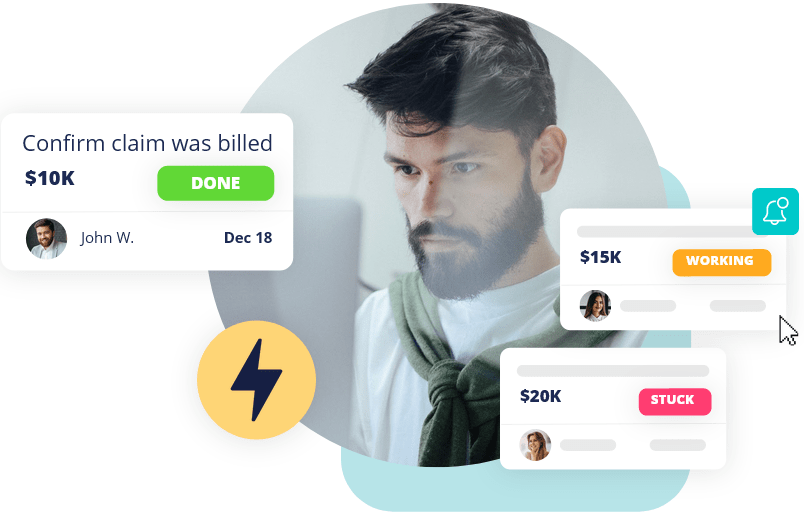804x514 pixels.
Task: Click the date placeholder on the $20K card
Action: click(x=677, y=445)
